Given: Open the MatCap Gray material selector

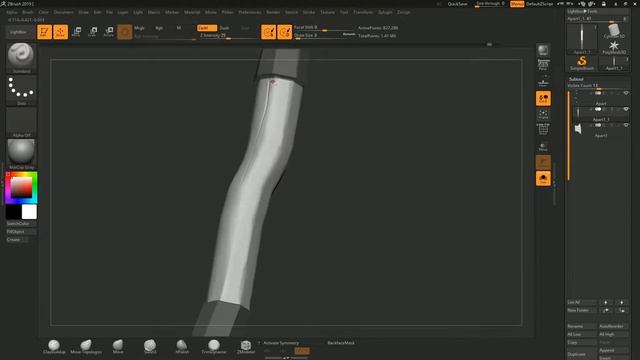Looking at the screenshot, I should click(21, 154).
